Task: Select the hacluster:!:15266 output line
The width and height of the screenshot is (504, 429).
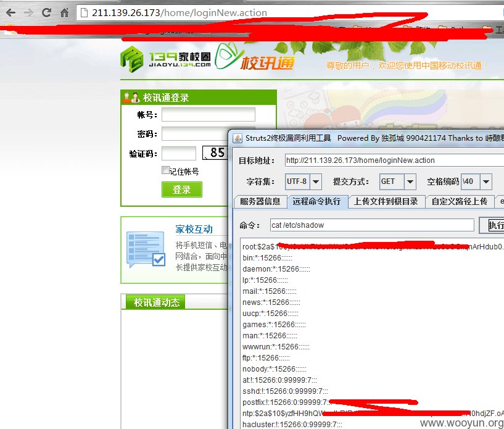Action: pos(292,425)
